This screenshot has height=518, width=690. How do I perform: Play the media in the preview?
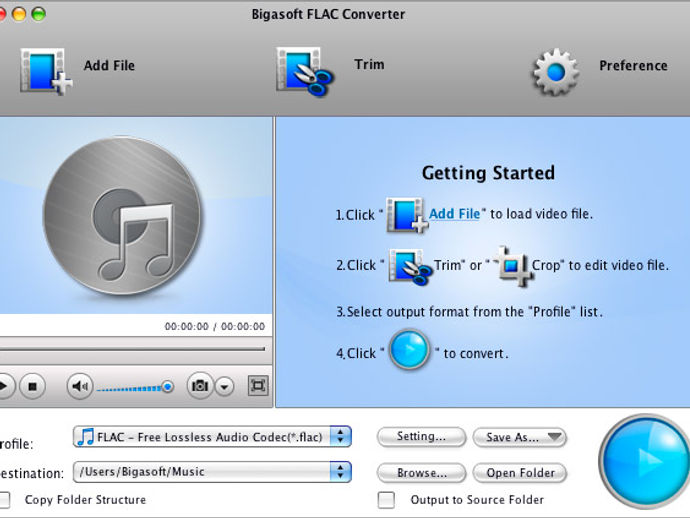[x=4, y=386]
